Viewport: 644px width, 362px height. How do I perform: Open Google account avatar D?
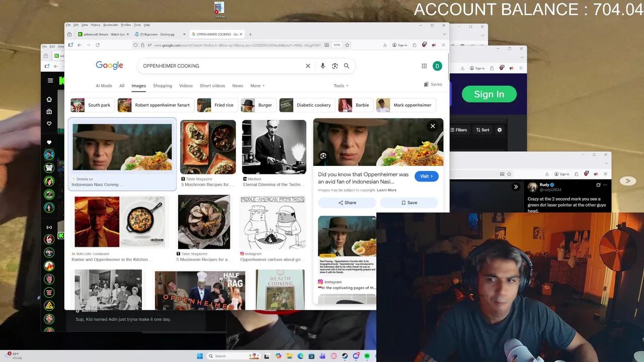click(x=437, y=66)
